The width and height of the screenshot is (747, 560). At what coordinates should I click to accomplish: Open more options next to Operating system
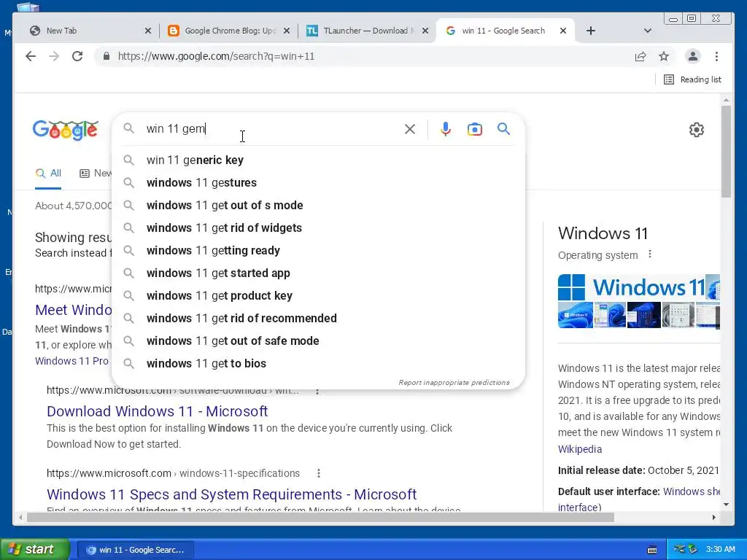(650, 254)
